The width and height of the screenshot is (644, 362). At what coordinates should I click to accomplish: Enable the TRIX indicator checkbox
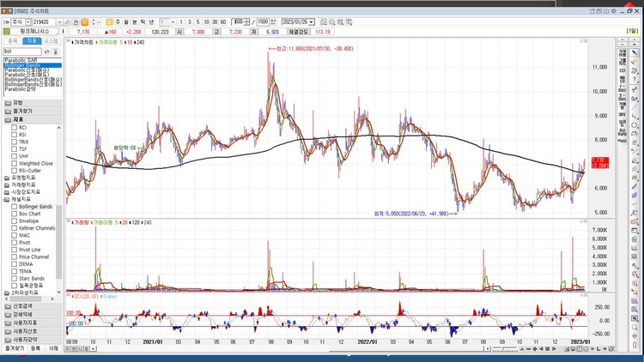coord(14,142)
